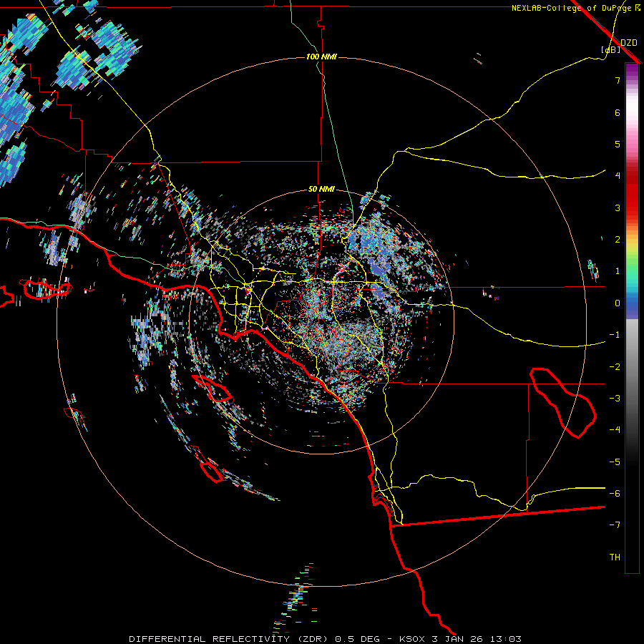Click the -1 value on color scale
The image size is (644, 644).
coord(615,335)
